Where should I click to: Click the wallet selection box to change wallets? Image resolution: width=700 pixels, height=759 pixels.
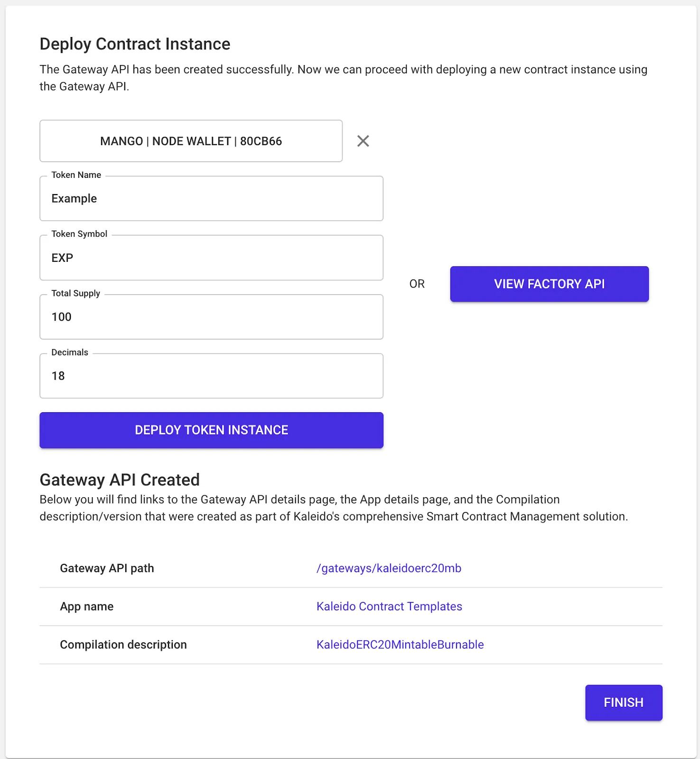(191, 141)
